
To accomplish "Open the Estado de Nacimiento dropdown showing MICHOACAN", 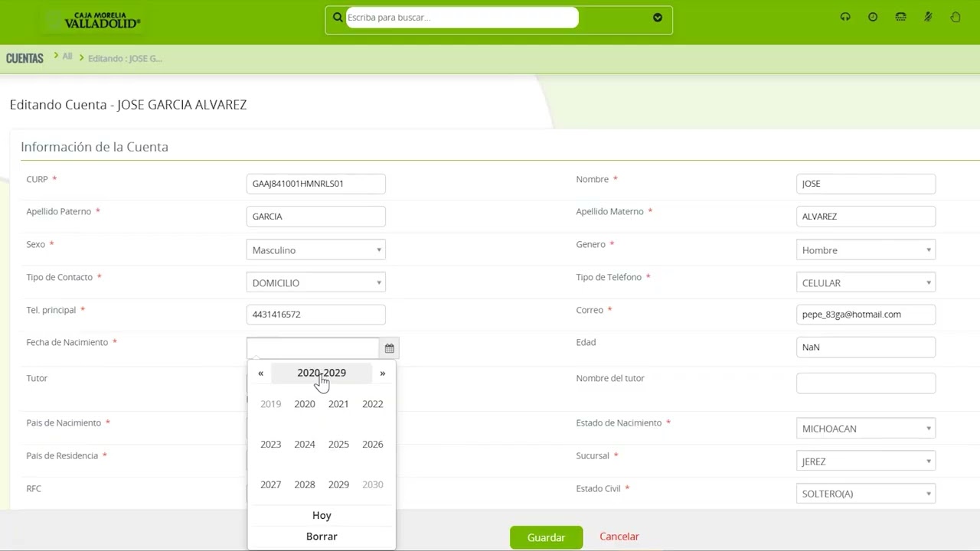I will pos(866,428).
